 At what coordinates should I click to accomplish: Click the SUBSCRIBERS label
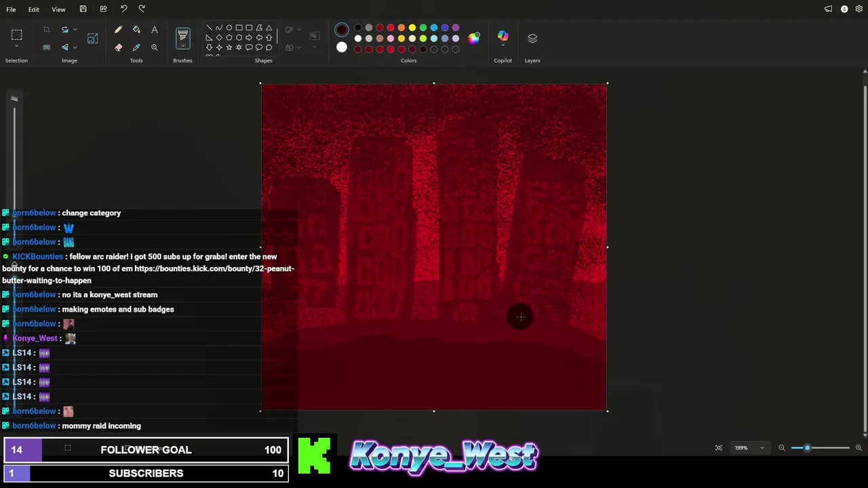(146, 474)
